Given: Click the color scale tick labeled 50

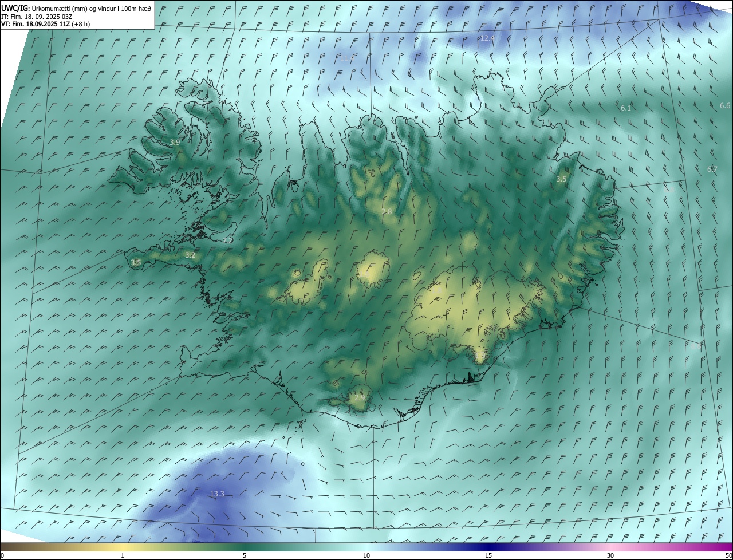Looking at the screenshot, I should coord(728,555).
